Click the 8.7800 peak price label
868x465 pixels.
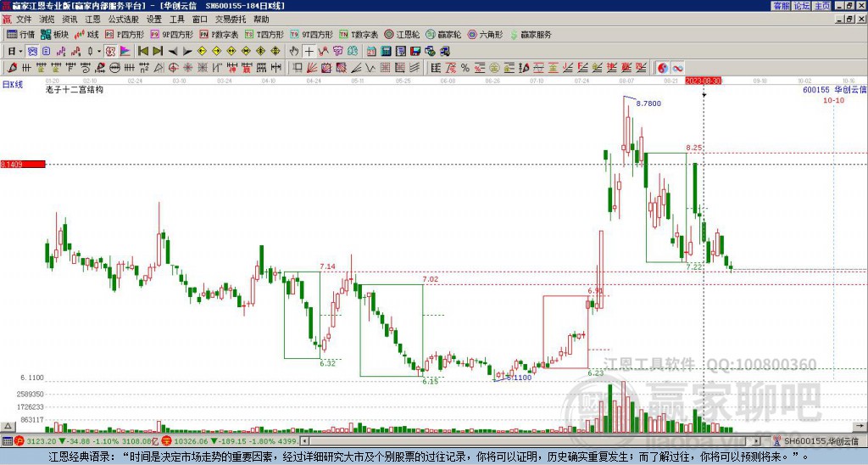coord(648,104)
